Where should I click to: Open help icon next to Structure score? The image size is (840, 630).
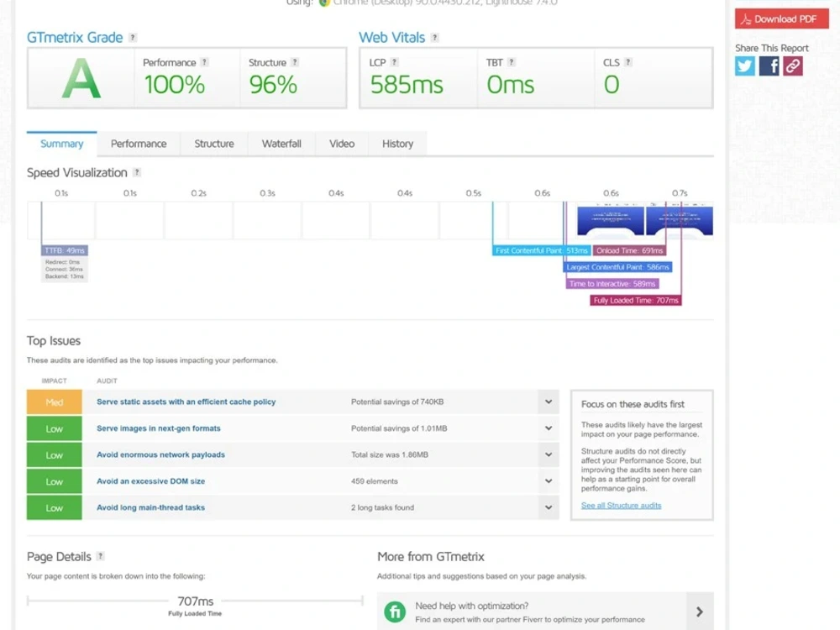point(295,62)
